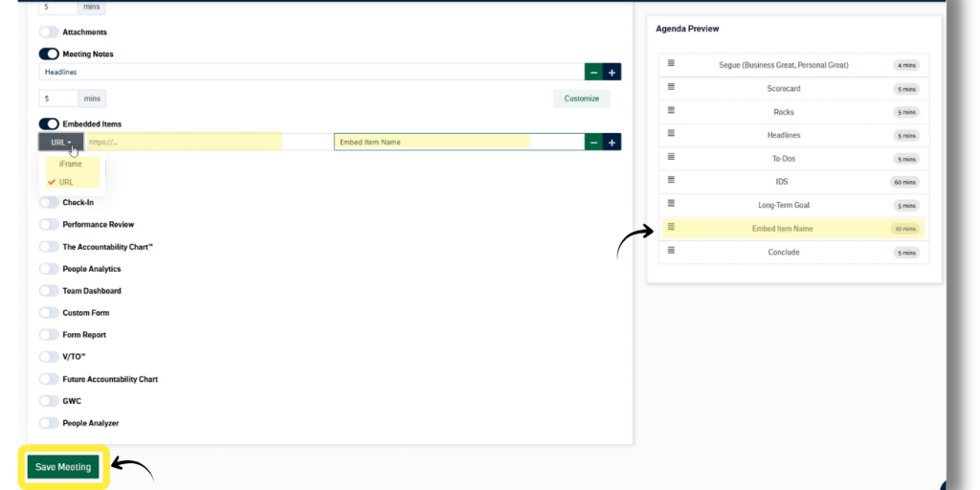Grab the drag handle for Scorecard agenda item

click(671, 88)
